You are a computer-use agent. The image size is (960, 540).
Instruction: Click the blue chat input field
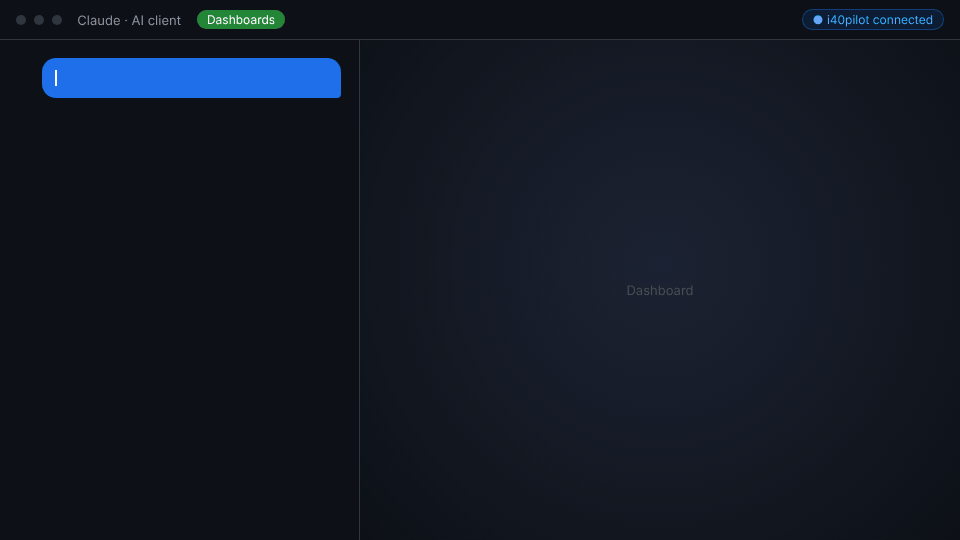[191, 78]
